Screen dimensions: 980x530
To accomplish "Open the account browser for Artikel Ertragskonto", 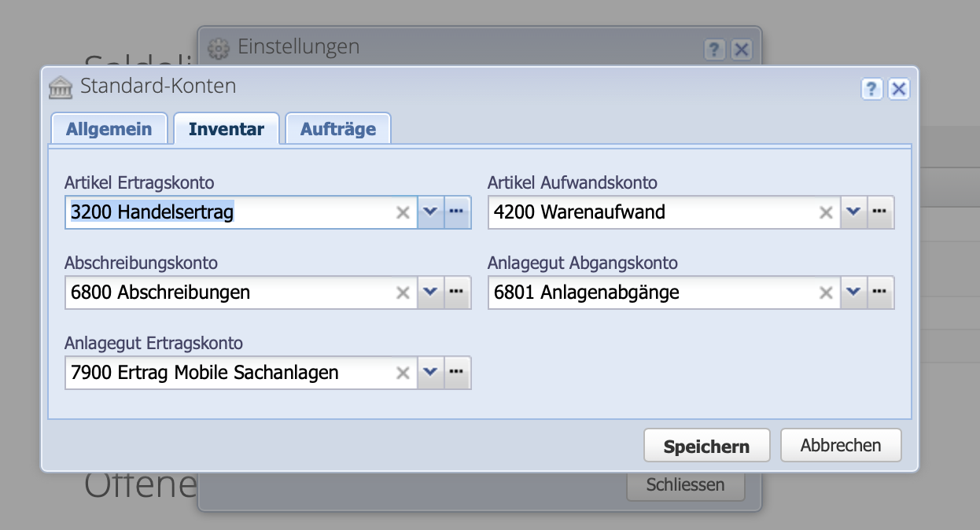I will point(457,212).
